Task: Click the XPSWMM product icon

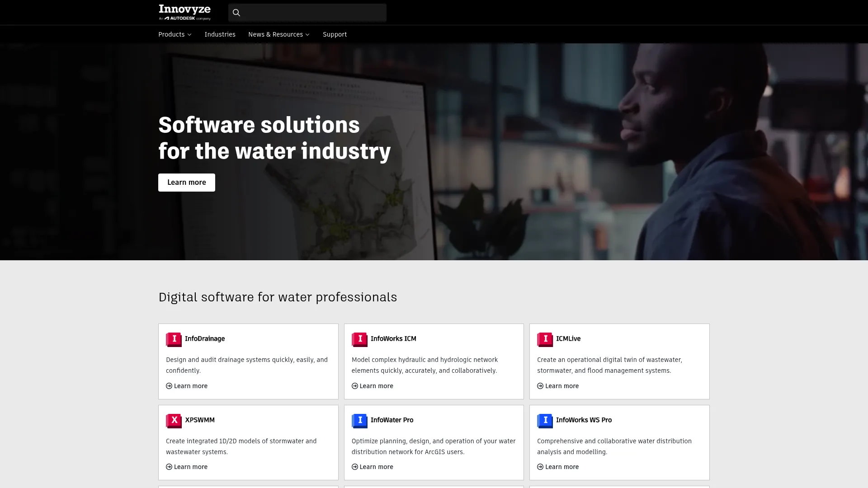Action: [174, 421]
